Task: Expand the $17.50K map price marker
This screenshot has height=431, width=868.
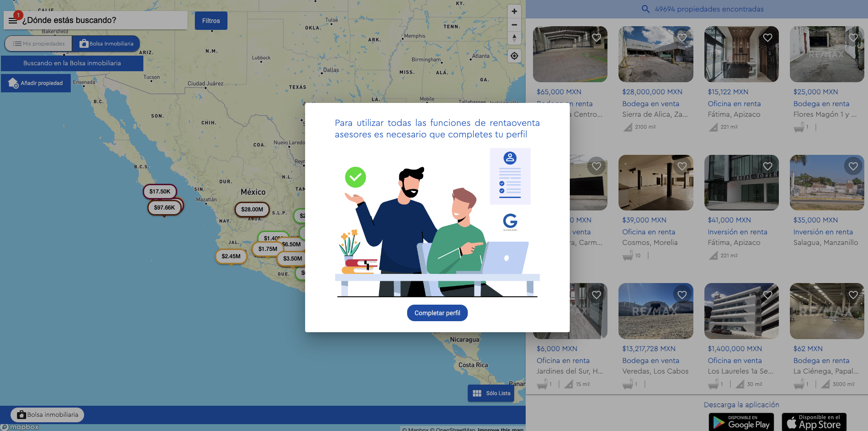Action: click(160, 192)
